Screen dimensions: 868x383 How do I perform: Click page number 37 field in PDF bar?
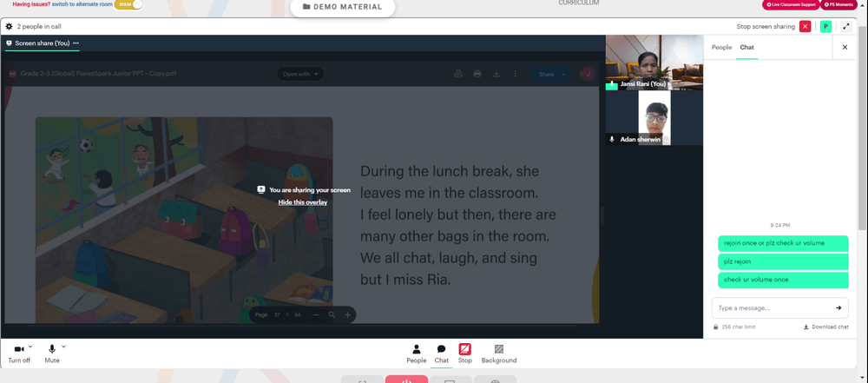(x=278, y=315)
